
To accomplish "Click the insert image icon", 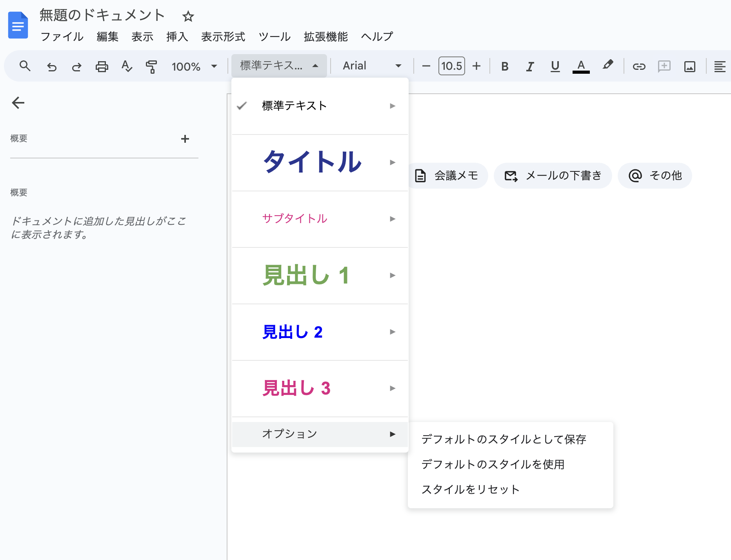I will 690,66.
